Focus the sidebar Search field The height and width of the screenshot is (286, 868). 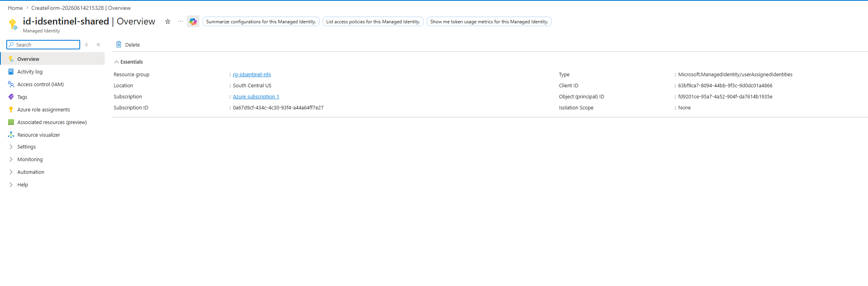coord(43,45)
